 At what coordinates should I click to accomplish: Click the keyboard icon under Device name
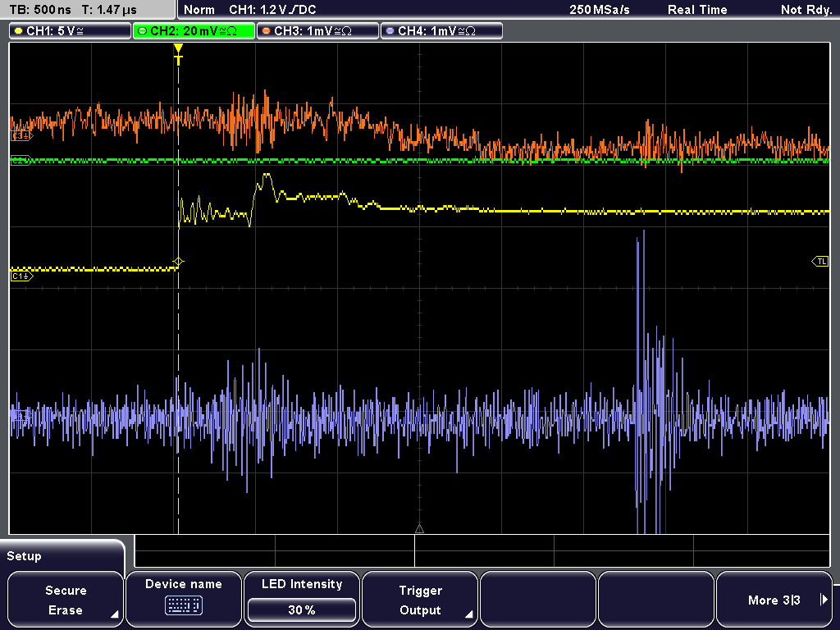point(183,605)
